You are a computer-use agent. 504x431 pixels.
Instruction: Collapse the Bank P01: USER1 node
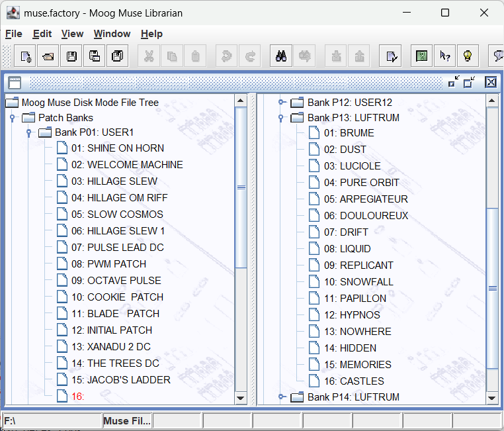[x=28, y=132]
